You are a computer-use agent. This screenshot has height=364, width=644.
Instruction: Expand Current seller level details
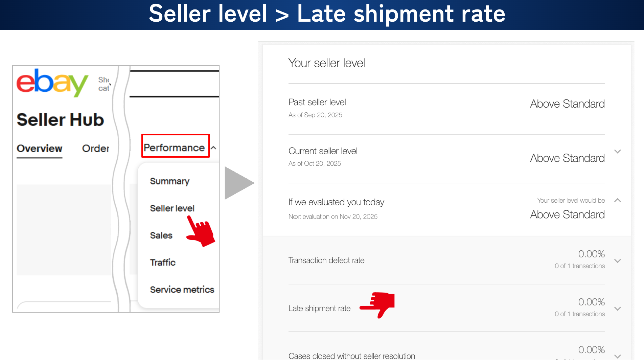tap(618, 152)
